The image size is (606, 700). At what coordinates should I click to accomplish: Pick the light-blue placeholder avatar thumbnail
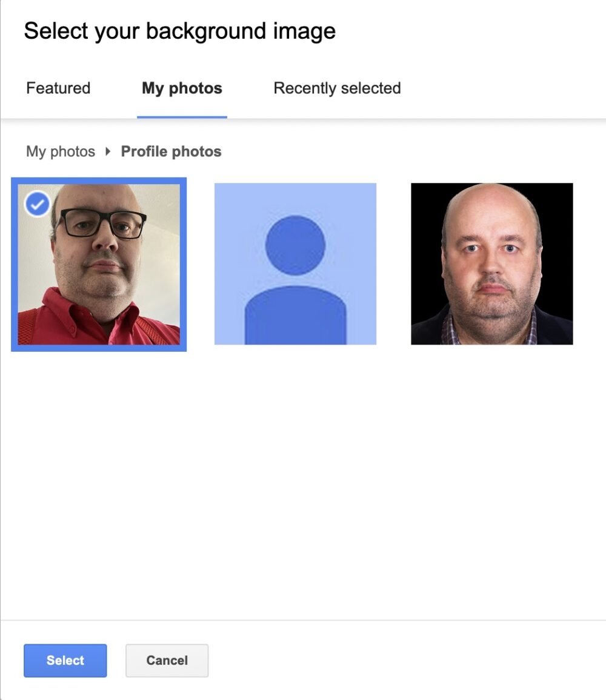295,264
